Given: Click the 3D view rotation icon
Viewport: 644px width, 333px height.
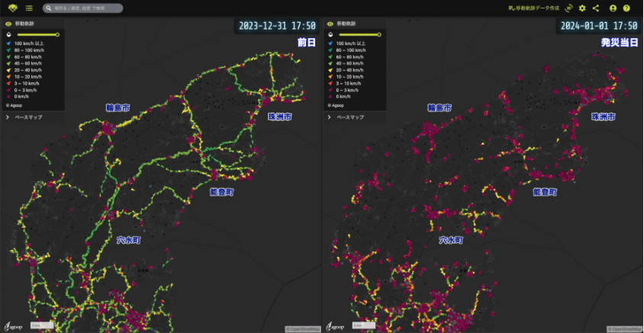Looking at the screenshot, I should (569, 8).
